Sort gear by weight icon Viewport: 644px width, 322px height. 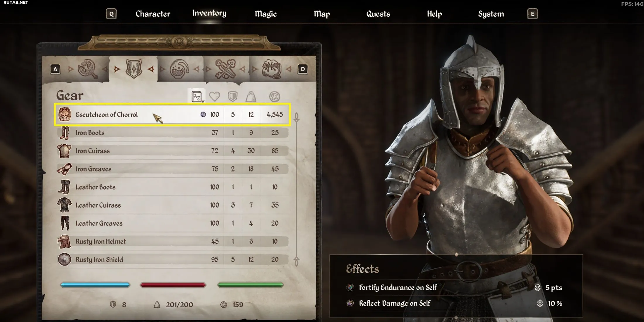(x=251, y=96)
